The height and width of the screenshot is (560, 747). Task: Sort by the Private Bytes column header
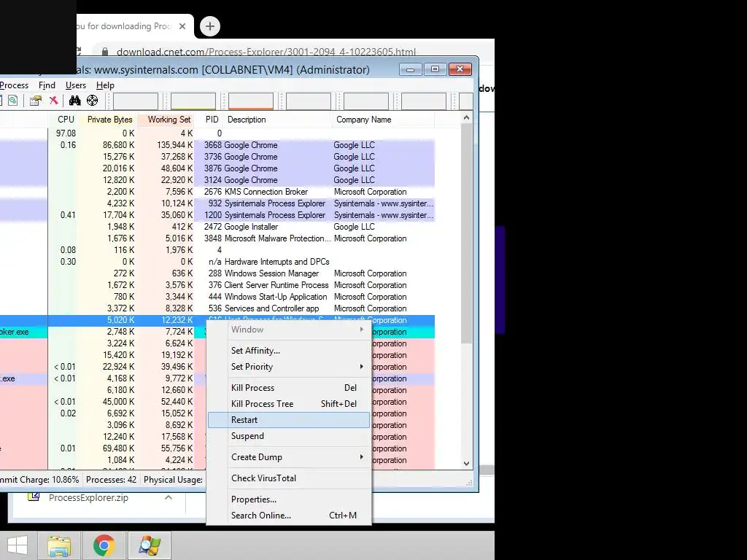click(107, 120)
